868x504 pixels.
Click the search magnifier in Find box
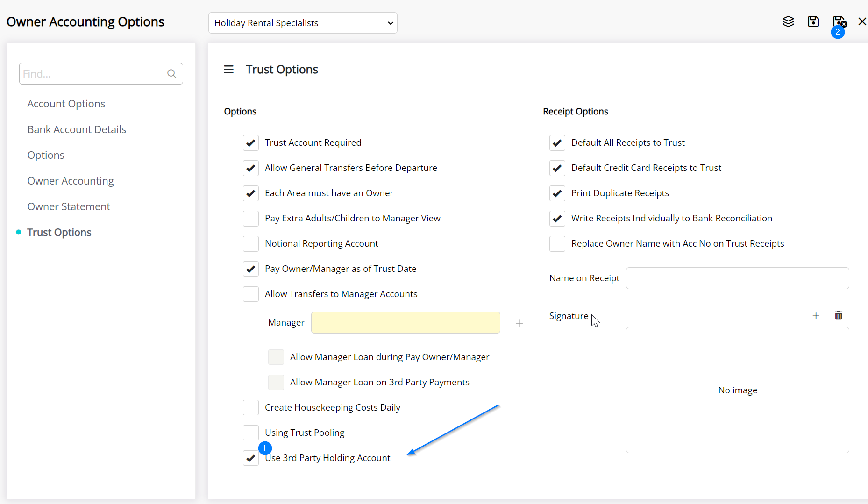coord(171,74)
